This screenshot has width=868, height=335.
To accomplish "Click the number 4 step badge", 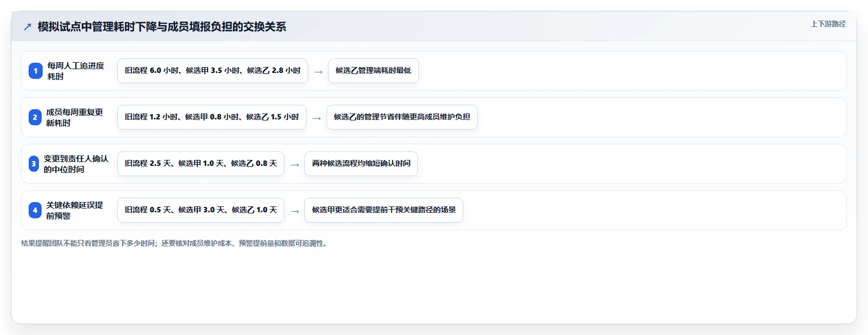I will (35, 210).
